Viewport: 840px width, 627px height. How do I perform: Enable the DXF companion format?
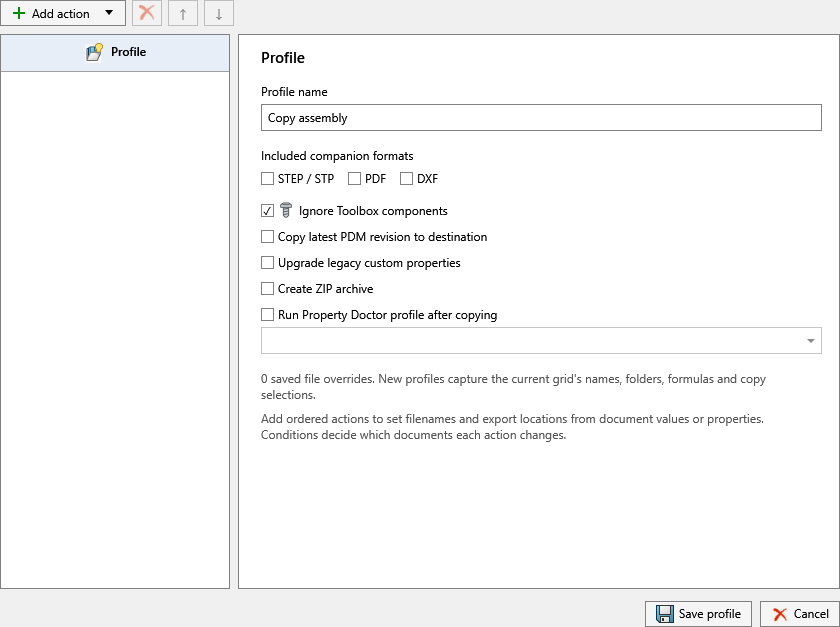click(407, 178)
